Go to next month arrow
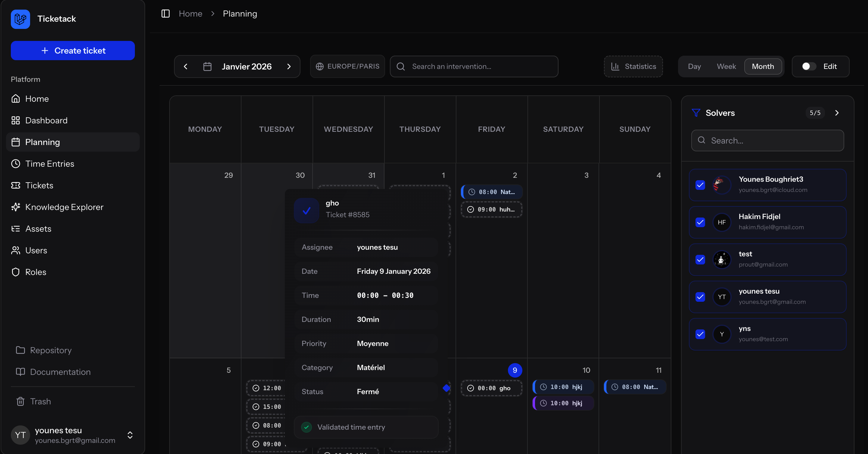 coord(289,66)
